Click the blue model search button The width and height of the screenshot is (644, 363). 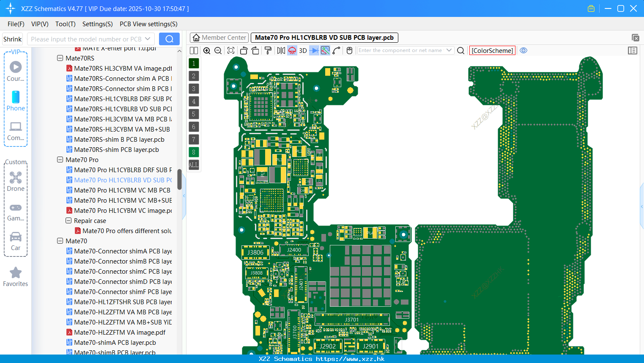169,39
